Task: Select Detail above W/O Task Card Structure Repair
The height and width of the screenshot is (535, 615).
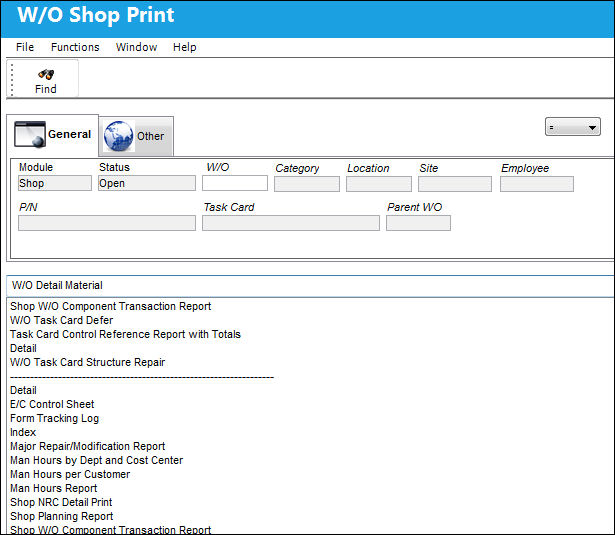Action: (23, 348)
